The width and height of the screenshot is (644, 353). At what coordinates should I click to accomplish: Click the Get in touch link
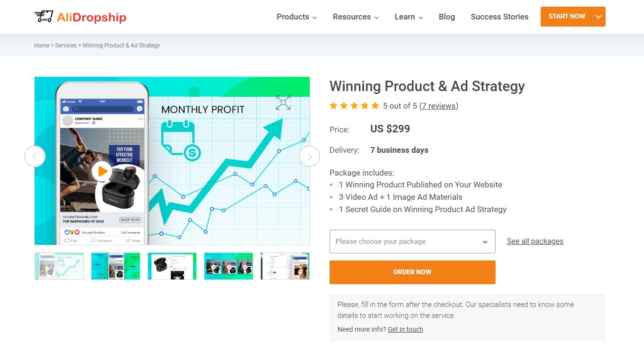coord(405,329)
